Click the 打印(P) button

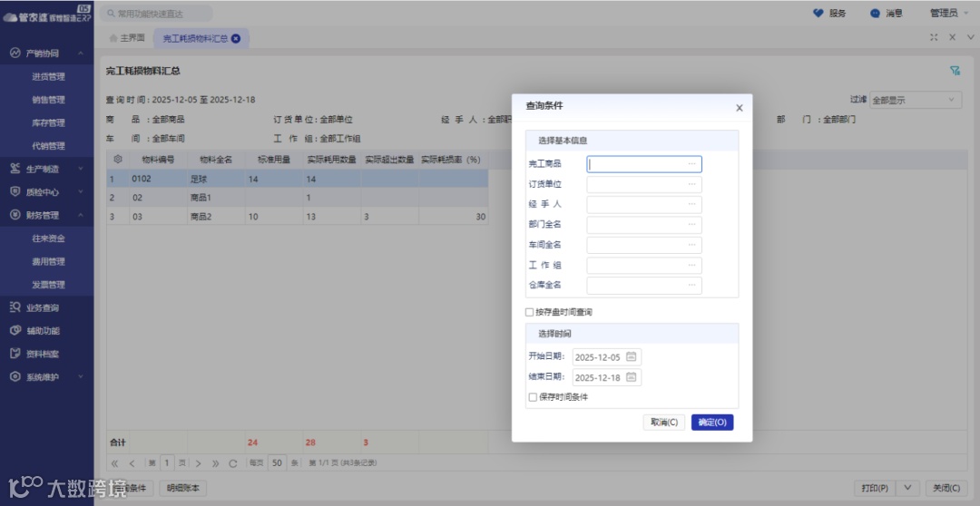875,488
